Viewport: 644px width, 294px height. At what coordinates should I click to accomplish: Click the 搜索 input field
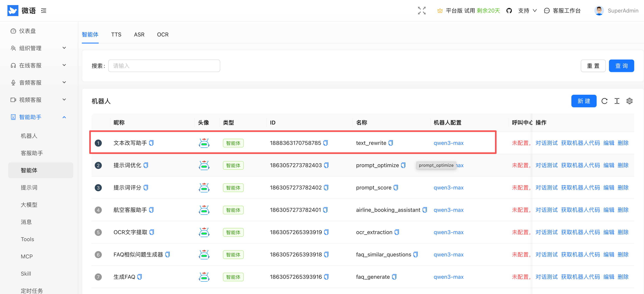click(x=164, y=66)
